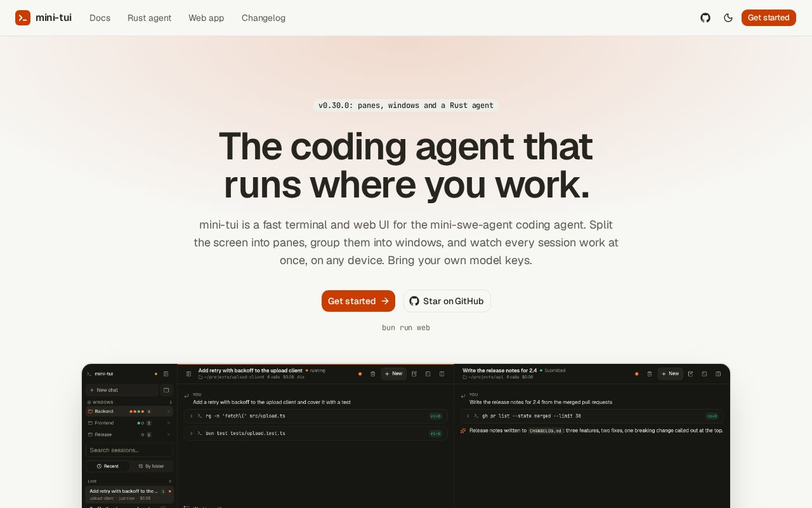Click New button in release notes pane
Image resolution: width=812 pixels, height=508 pixels.
point(670,374)
